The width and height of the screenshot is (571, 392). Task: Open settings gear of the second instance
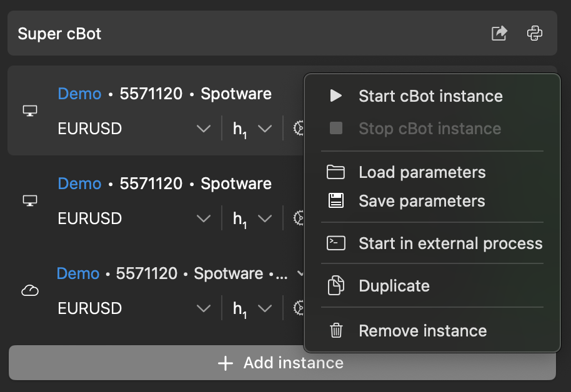tap(299, 218)
